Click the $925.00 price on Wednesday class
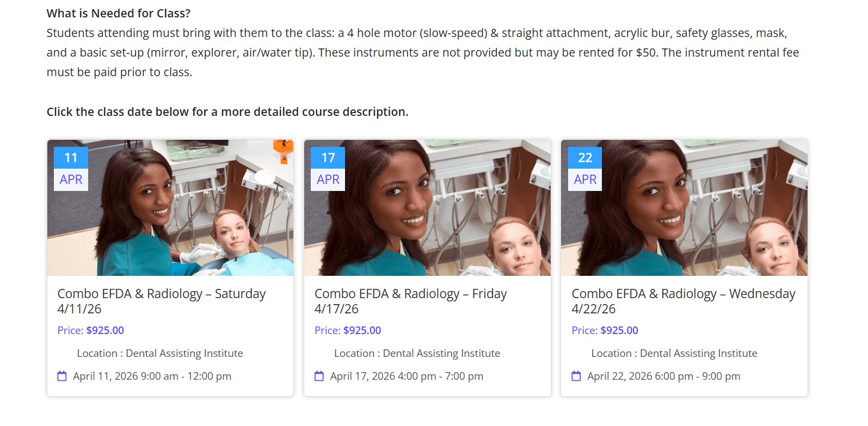The image size is (868, 426). pyautogui.click(x=619, y=330)
